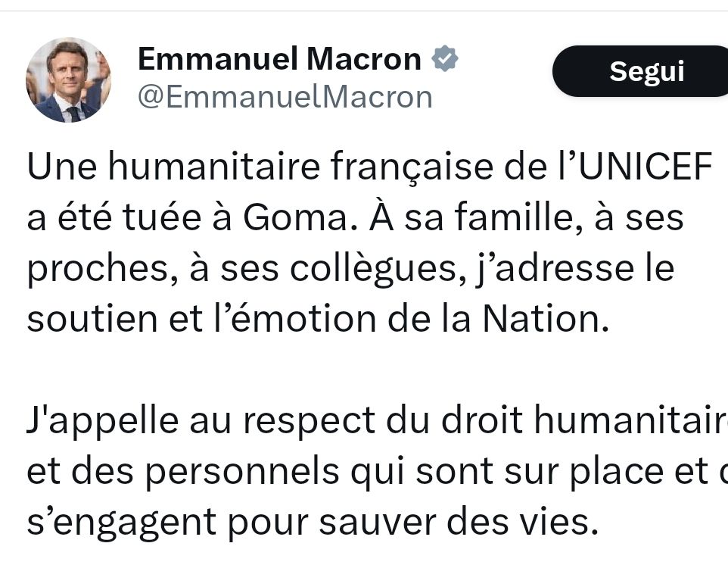Open the @EmmanuelMacron handle link
This screenshot has height=565, width=728.
(285, 97)
